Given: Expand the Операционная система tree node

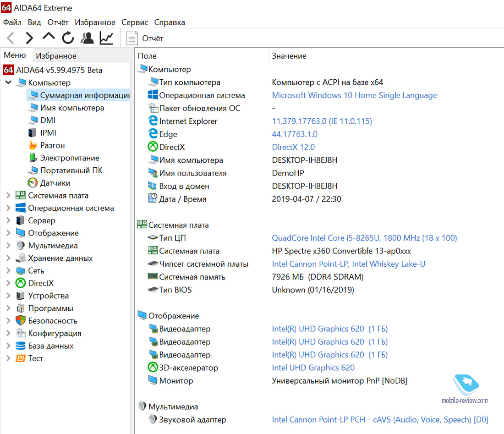Looking at the screenshot, I should pos(8,208).
